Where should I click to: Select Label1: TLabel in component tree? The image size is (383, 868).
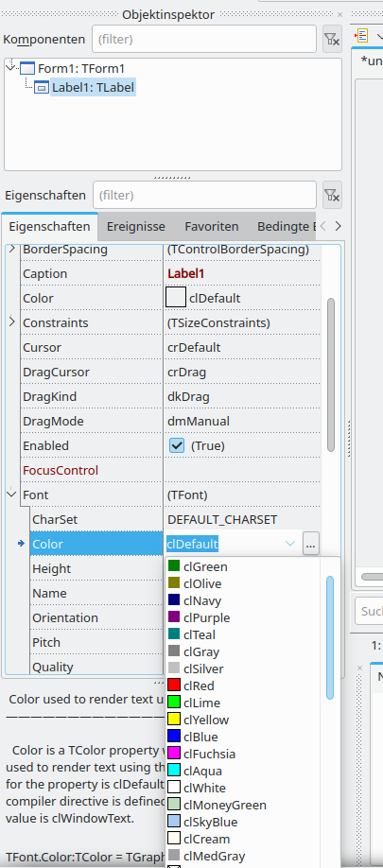coord(93,88)
